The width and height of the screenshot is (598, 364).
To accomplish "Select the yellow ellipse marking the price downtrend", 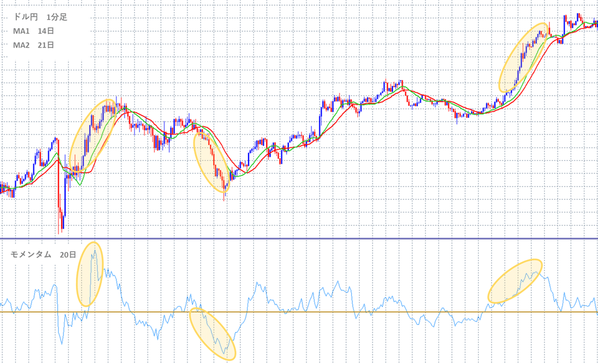I will [x=211, y=161].
